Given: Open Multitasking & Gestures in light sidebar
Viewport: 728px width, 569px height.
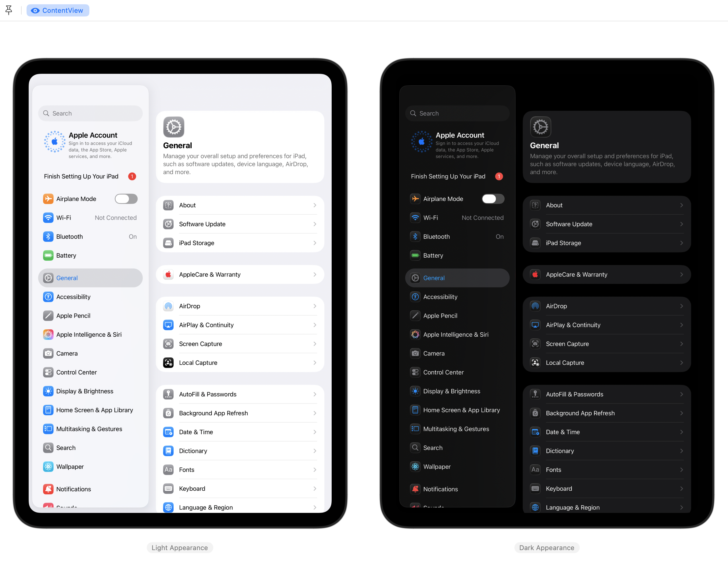Looking at the screenshot, I should pyautogui.click(x=90, y=429).
